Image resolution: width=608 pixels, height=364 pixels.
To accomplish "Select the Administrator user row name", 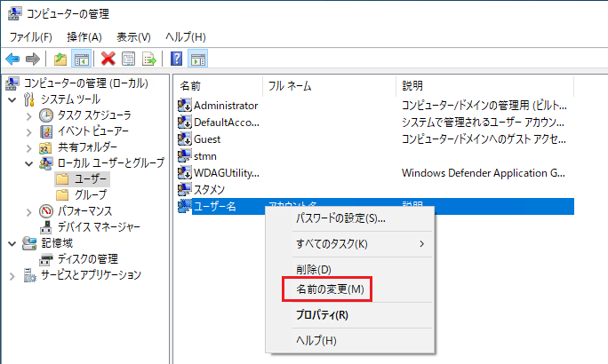I will [226, 106].
